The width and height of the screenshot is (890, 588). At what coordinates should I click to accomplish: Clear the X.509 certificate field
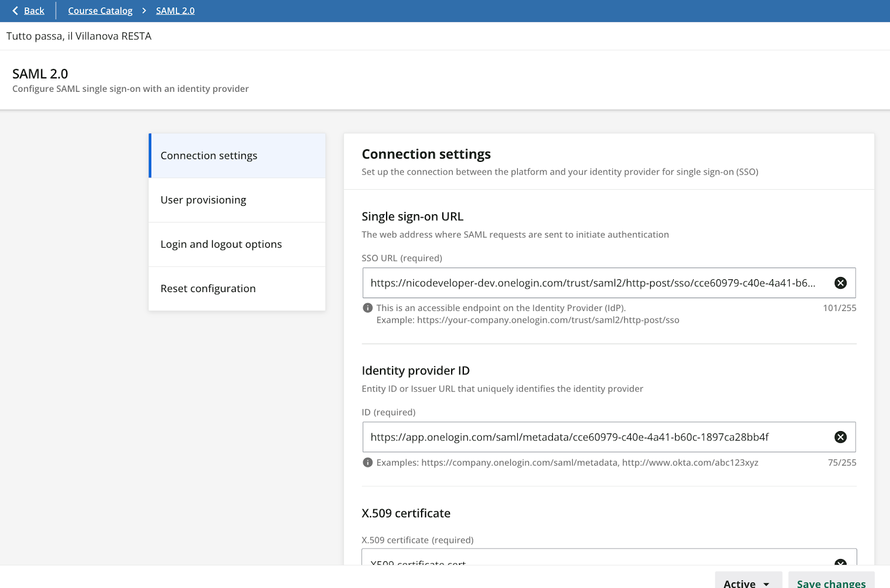click(840, 562)
